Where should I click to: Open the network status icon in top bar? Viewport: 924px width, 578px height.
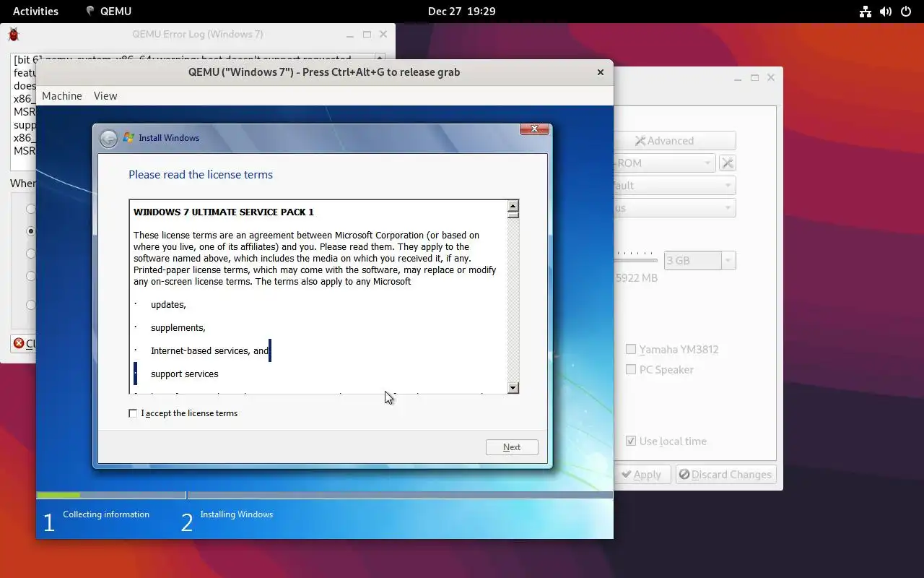pos(865,11)
